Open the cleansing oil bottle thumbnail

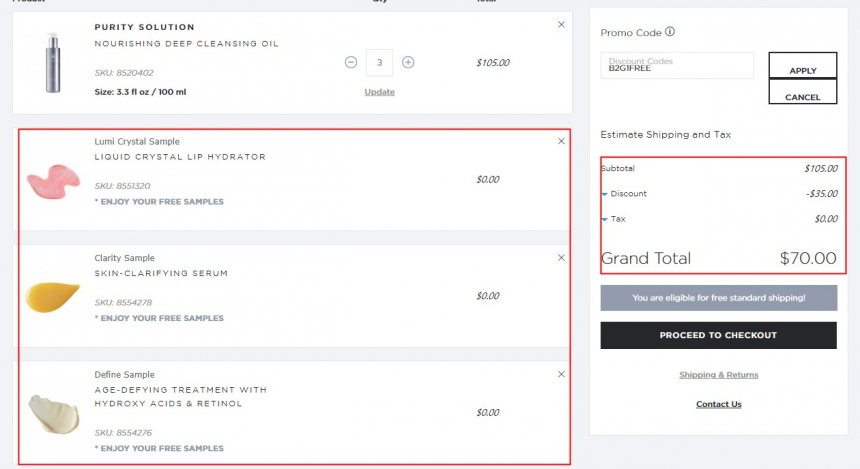pyautogui.click(x=53, y=63)
